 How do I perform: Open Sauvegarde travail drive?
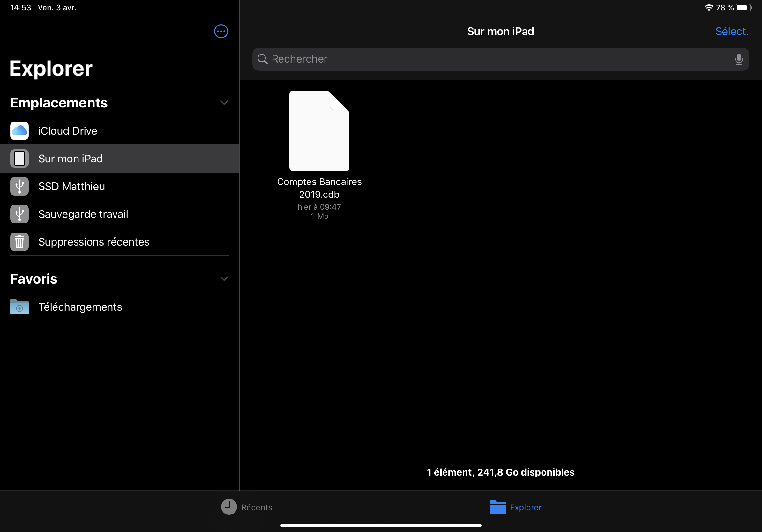[x=119, y=214]
